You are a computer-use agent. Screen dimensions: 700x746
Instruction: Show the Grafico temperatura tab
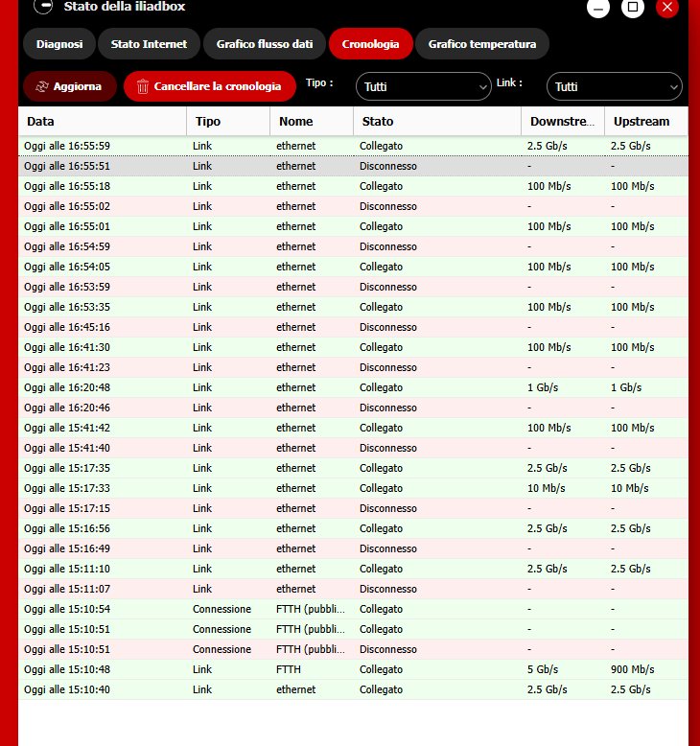point(481,43)
